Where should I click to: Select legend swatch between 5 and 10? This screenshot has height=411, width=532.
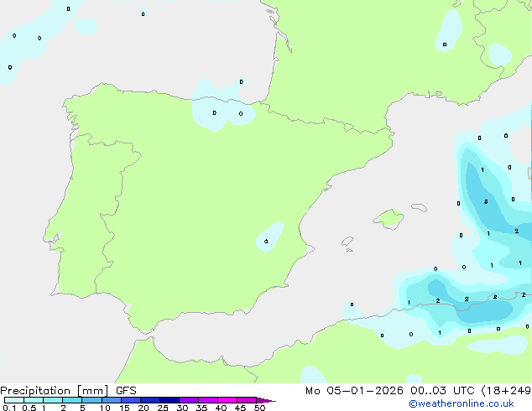tap(91, 400)
